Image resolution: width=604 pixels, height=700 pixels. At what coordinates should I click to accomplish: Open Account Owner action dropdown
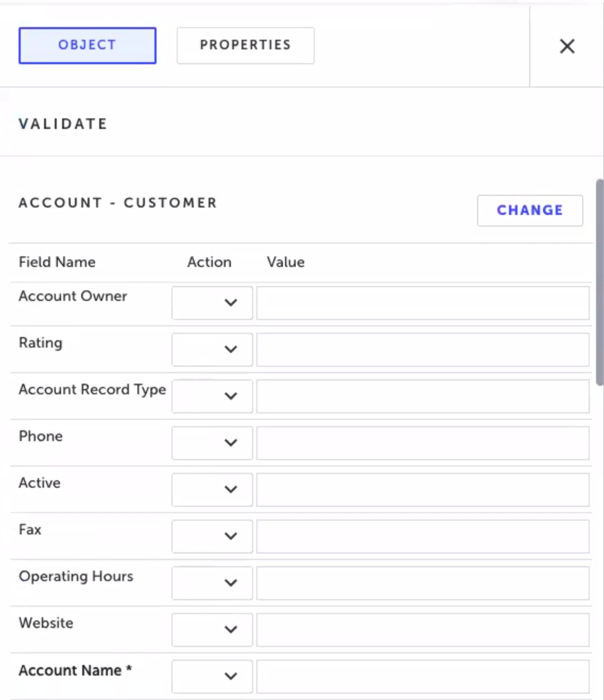(x=212, y=303)
